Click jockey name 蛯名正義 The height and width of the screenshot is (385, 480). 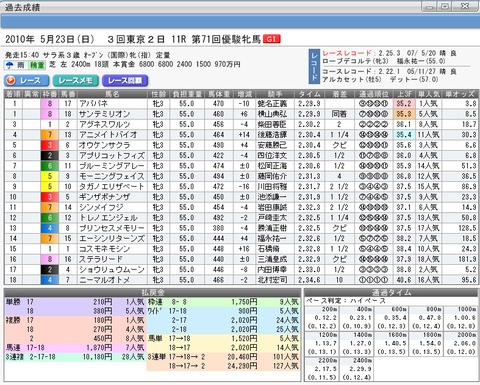point(272,104)
